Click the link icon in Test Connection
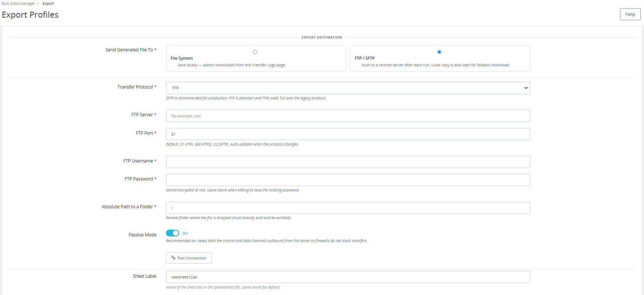The image size is (644, 295). pos(173,258)
